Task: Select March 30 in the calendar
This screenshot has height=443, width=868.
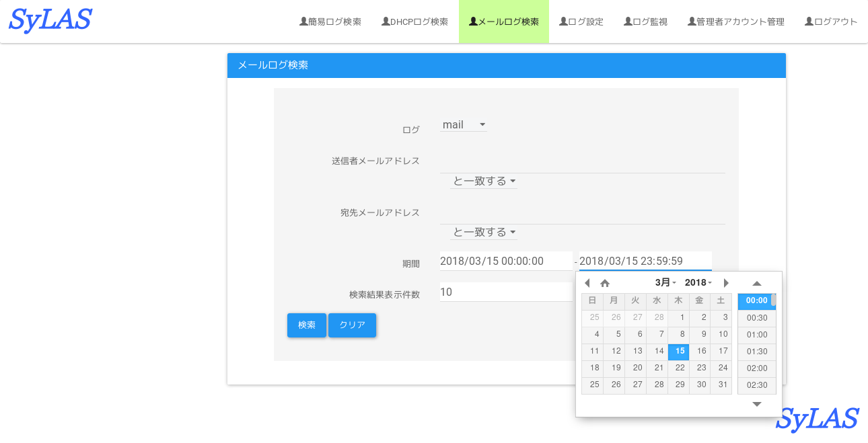Action: click(700, 385)
